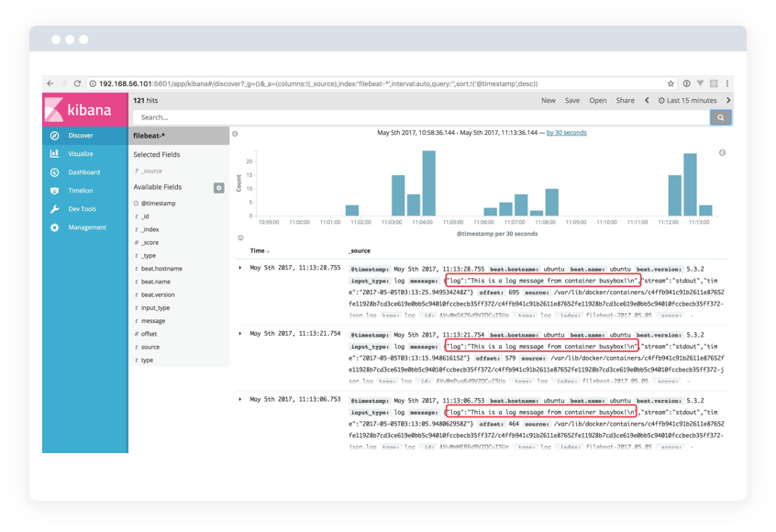Click the tallest histogram bar near 11:04:00
The image size is (776, 532).
coord(429,183)
